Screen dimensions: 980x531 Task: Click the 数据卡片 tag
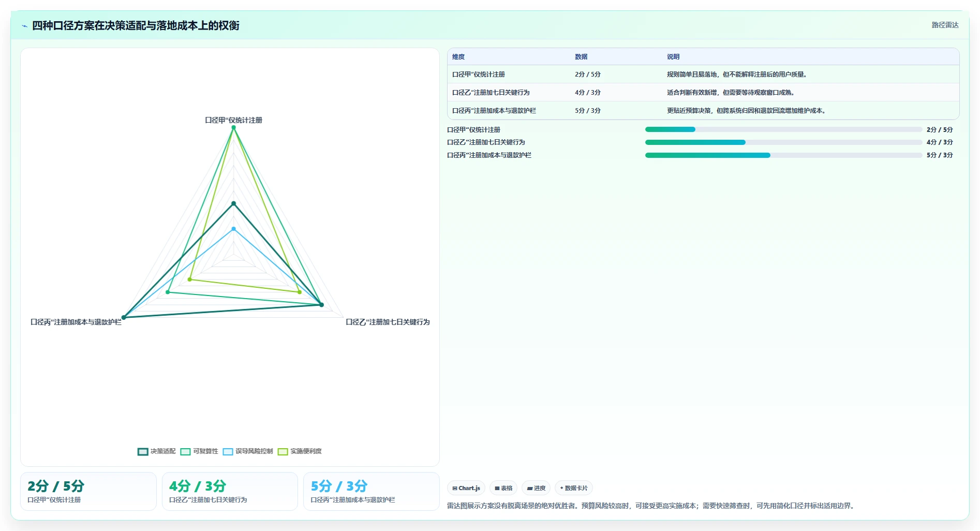pyautogui.click(x=574, y=488)
